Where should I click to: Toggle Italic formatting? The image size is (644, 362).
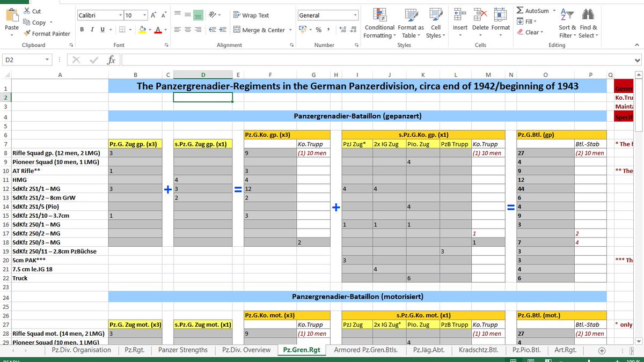point(92,29)
